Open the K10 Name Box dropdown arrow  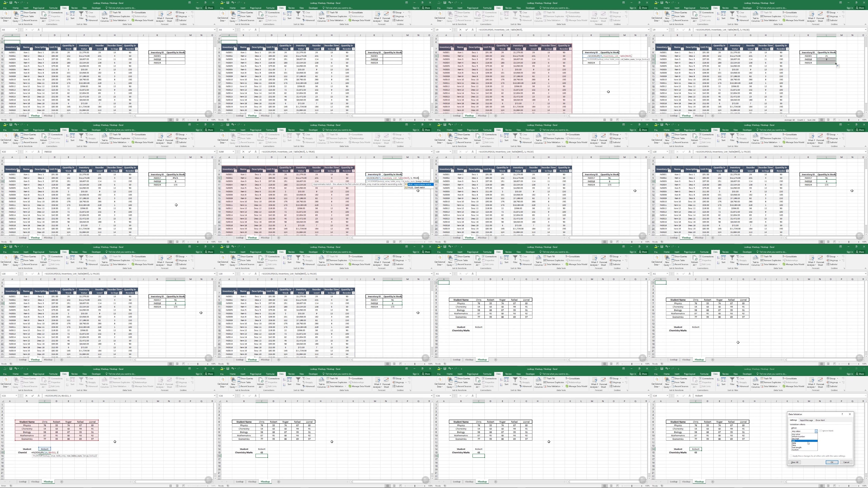(16, 152)
